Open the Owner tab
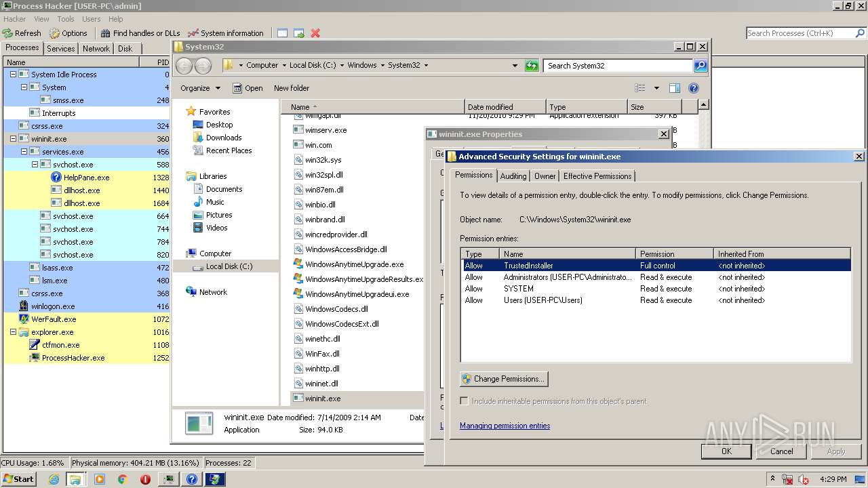The image size is (868, 488). [545, 176]
